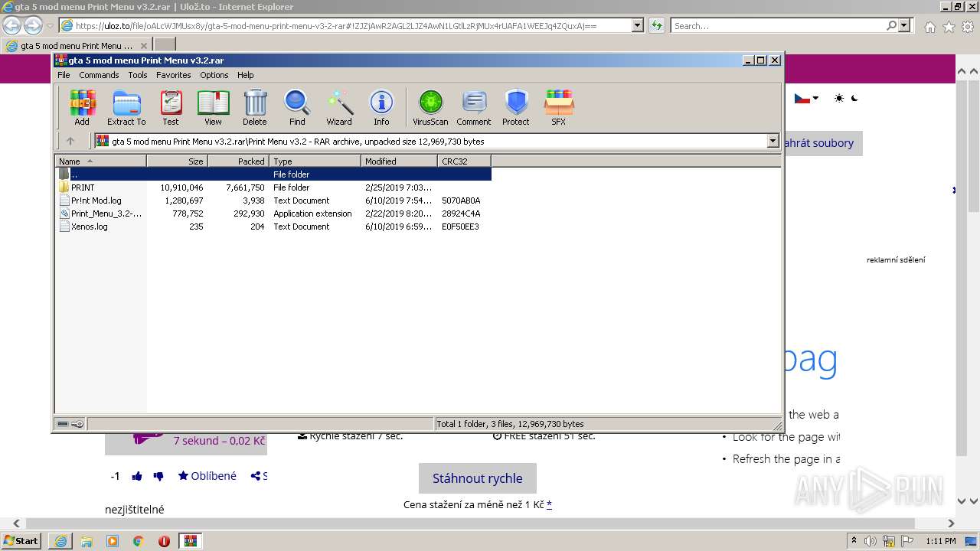Open the Favorites menu
Image resolution: width=980 pixels, height=551 pixels.
(x=174, y=75)
